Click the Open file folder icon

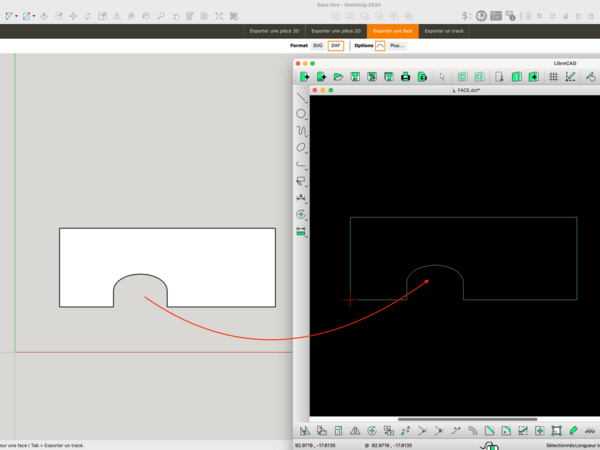(338, 77)
